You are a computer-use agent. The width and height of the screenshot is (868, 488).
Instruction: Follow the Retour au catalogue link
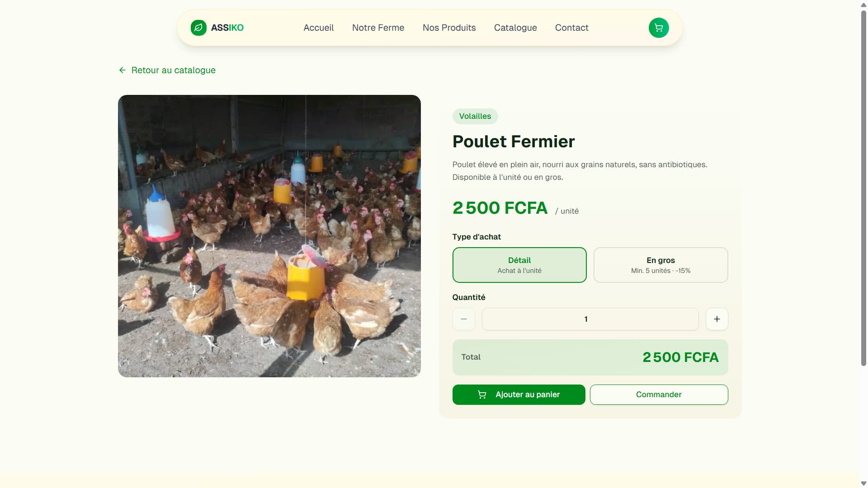click(x=174, y=70)
